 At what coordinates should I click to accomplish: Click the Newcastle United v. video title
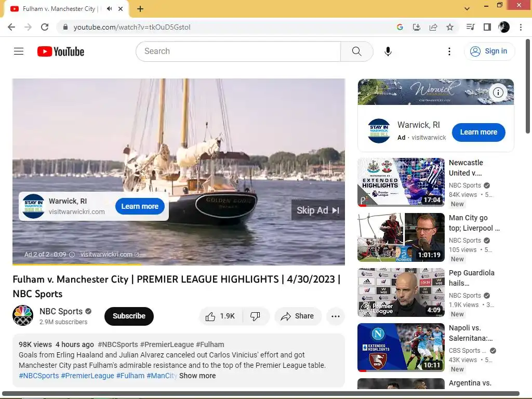pos(466,168)
